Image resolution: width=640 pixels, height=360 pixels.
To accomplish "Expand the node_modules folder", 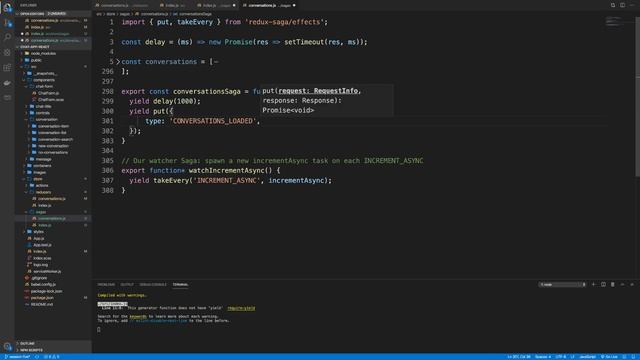I will 43,53.
